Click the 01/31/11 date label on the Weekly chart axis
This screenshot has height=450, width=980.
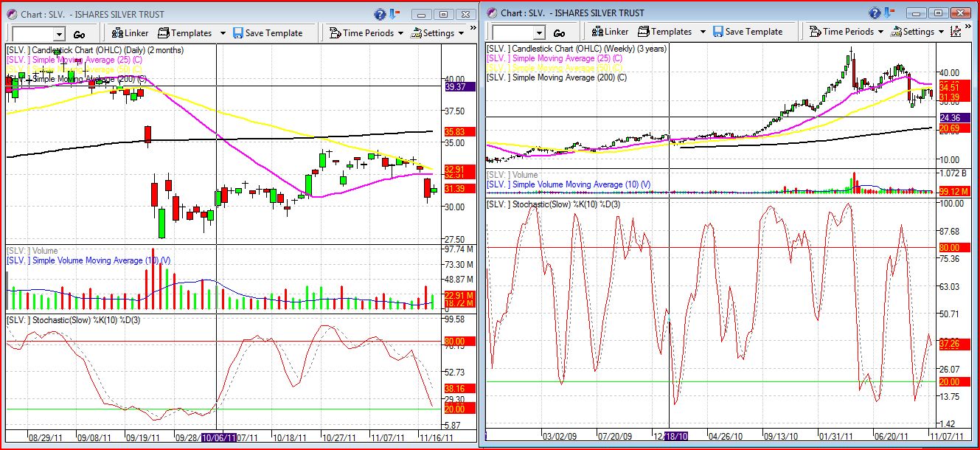point(837,436)
